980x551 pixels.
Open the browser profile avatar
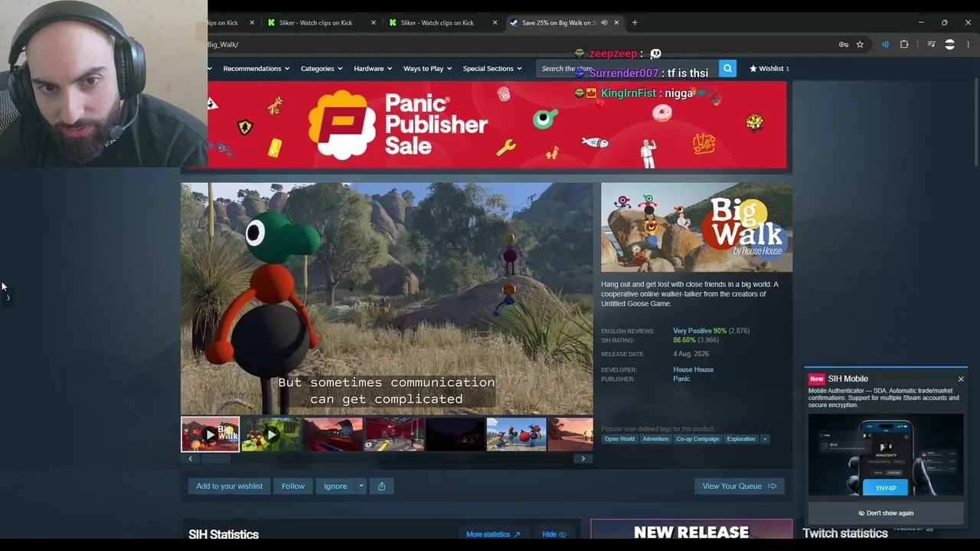949,44
